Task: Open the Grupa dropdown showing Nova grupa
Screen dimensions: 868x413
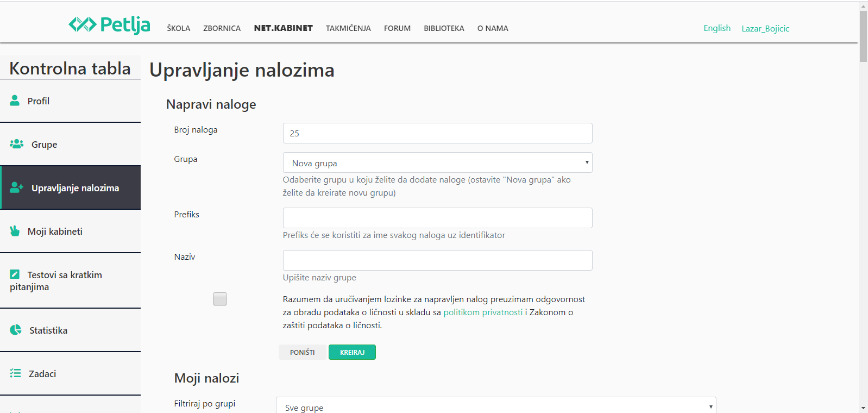Action: [x=437, y=162]
